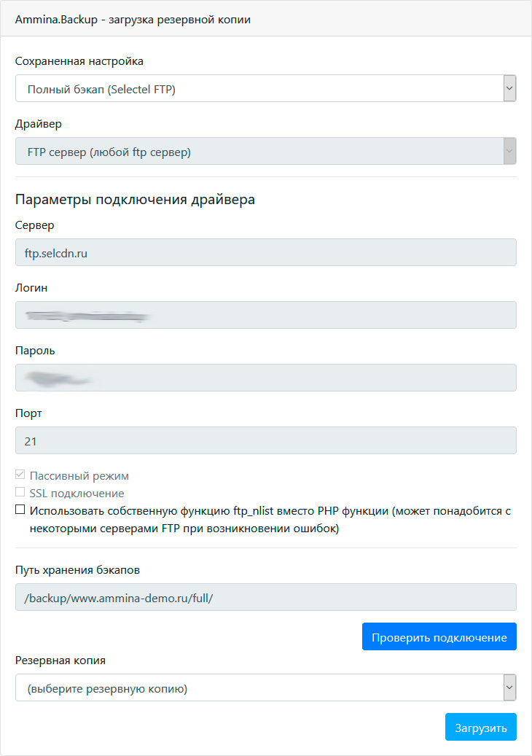The width and height of the screenshot is (532, 756).
Task: Open the Сохраненная настройка dropdown
Action: [265, 89]
